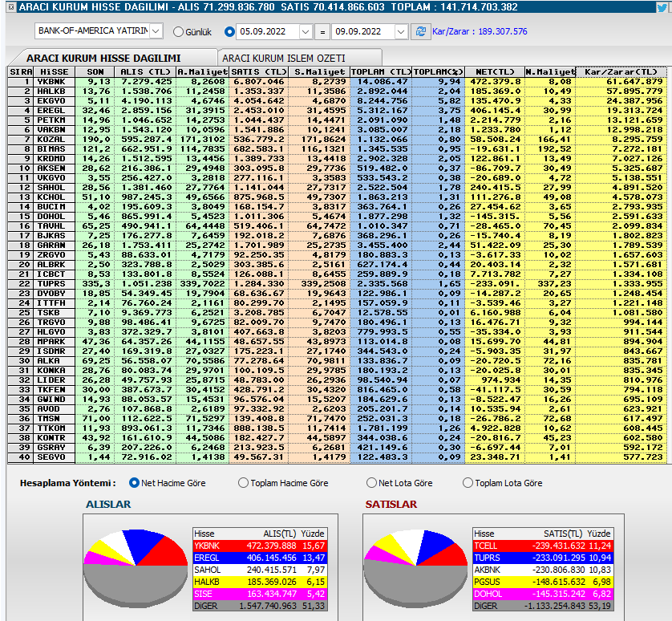Sort by the N.Maliyet column header
Image resolution: width=672 pixels, height=621 pixels.
tap(550, 71)
